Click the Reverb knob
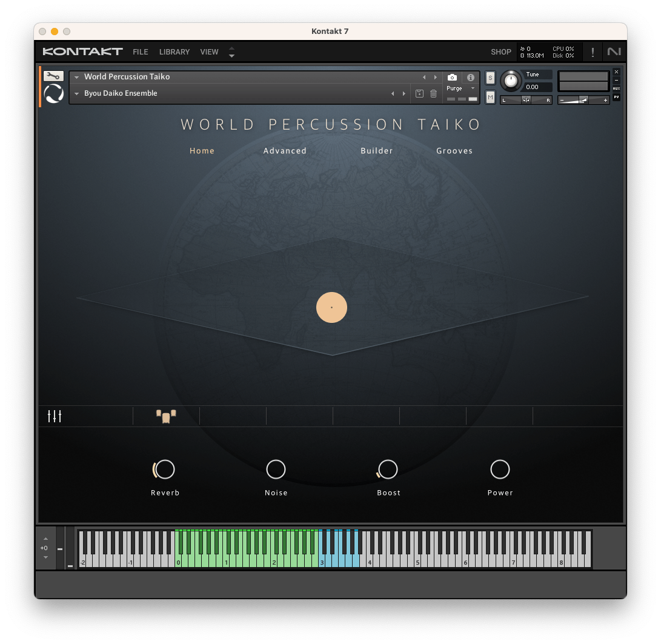Image resolution: width=661 pixels, height=644 pixels. click(164, 469)
